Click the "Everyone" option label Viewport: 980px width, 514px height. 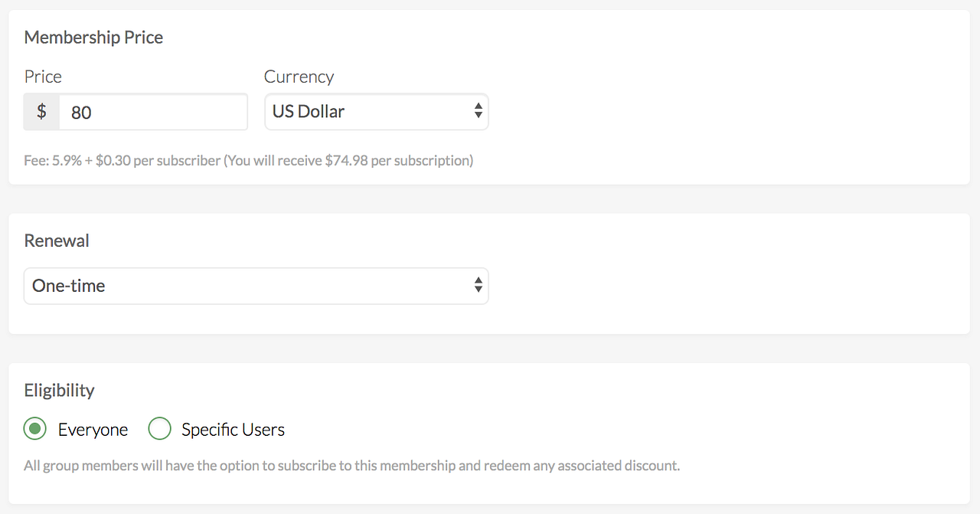pos(93,430)
